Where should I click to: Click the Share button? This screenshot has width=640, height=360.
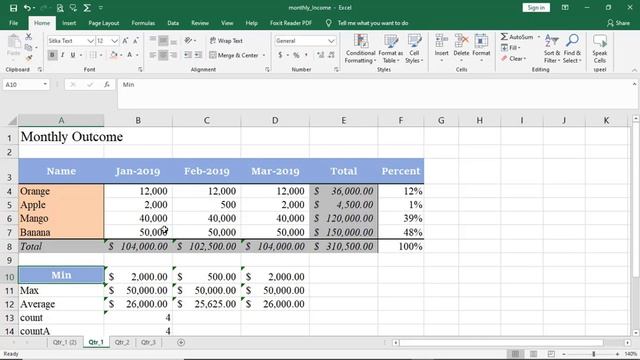pyautogui.click(x=618, y=23)
